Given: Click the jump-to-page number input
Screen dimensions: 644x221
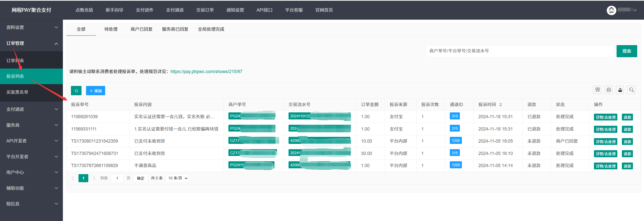Looking at the screenshot, I should (x=117, y=178).
